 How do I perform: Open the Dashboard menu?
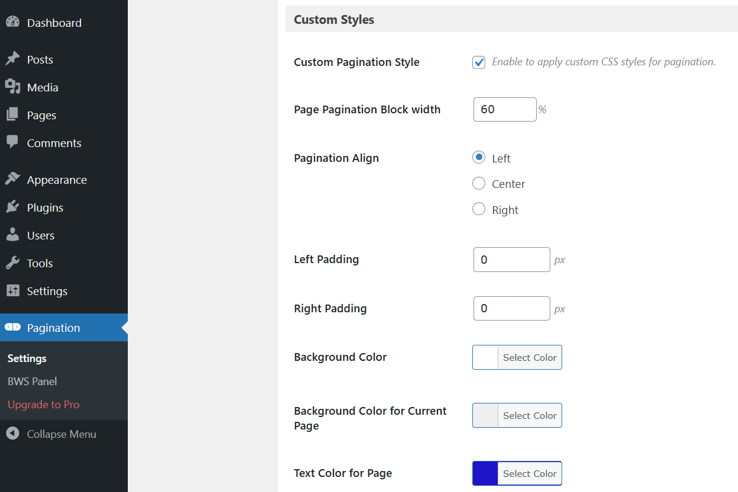click(64, 23)
